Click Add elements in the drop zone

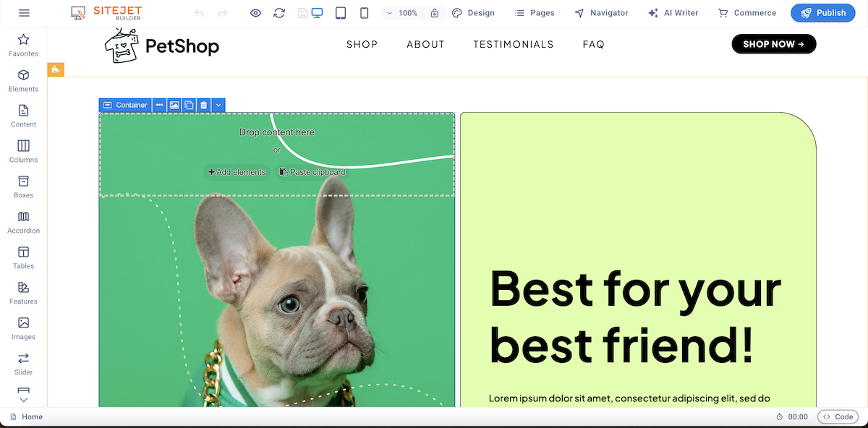(x=237, y=172)
